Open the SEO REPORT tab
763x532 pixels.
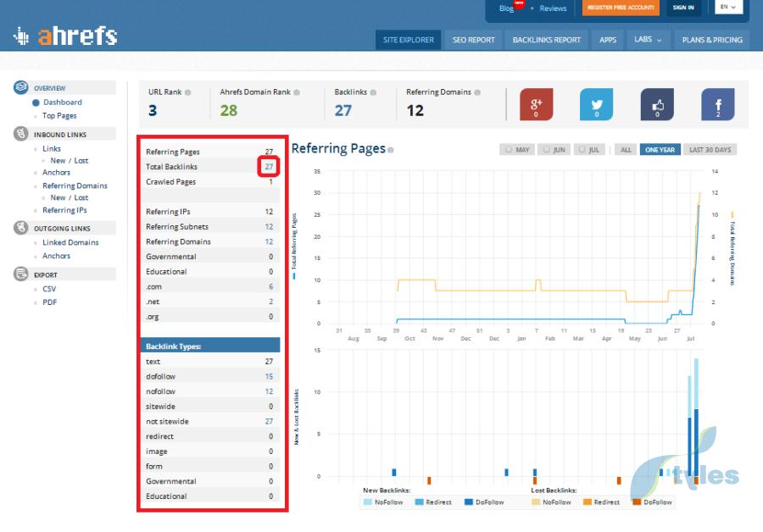[x=473, y=40]
